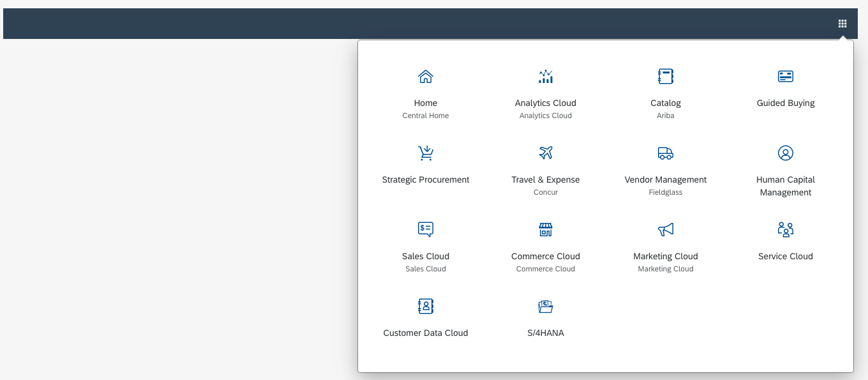Click the Central Home subtitle
Viewport: 868px width, 380px height.
tap(426, 116)
